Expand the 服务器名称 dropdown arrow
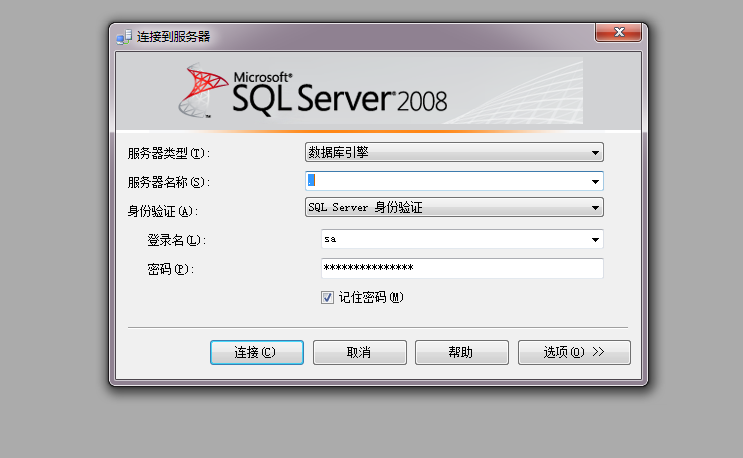Screen dimensions: 743x458 pos(595,181)
